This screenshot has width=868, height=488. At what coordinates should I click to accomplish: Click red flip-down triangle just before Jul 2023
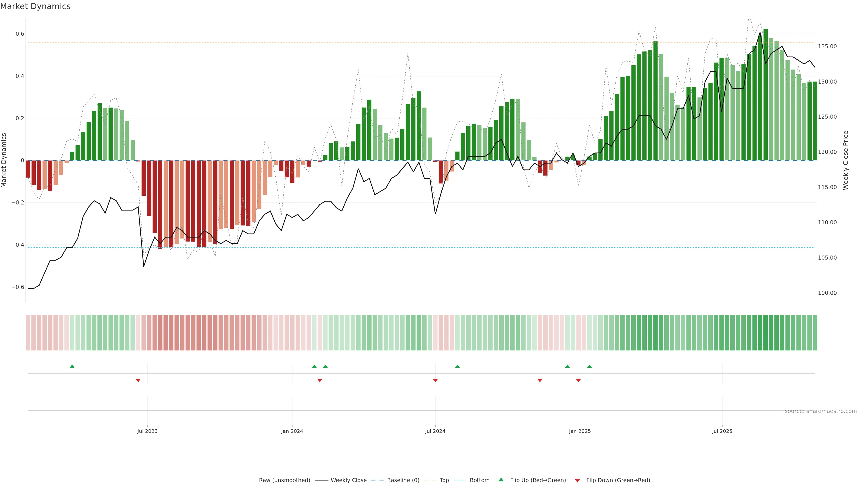pos(138,380)
